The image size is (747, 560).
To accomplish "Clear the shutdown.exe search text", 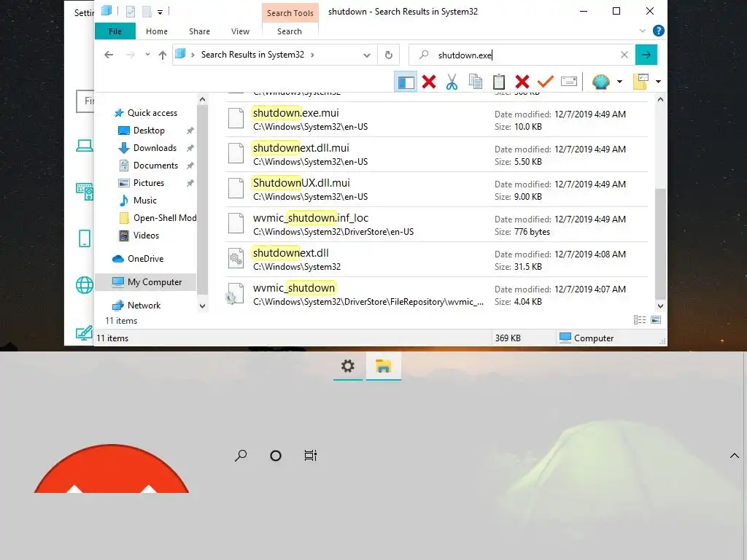I will point(624,55).
